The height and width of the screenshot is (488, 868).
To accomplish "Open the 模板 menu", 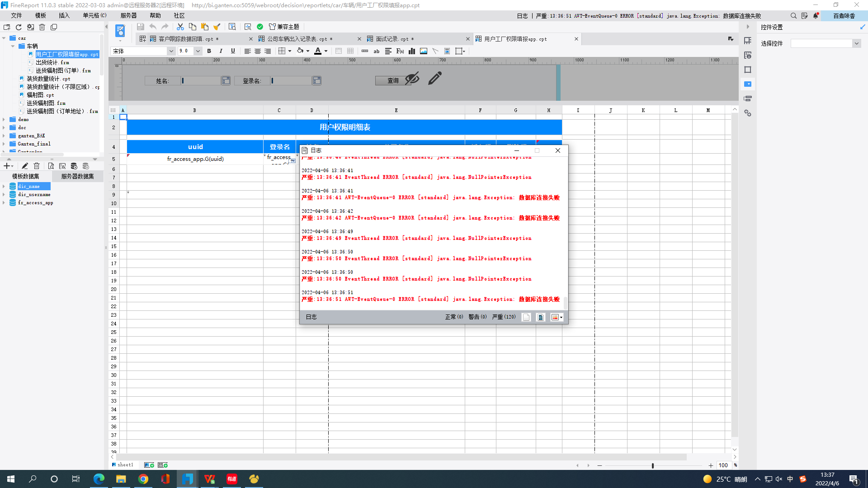I will point(41,15).
